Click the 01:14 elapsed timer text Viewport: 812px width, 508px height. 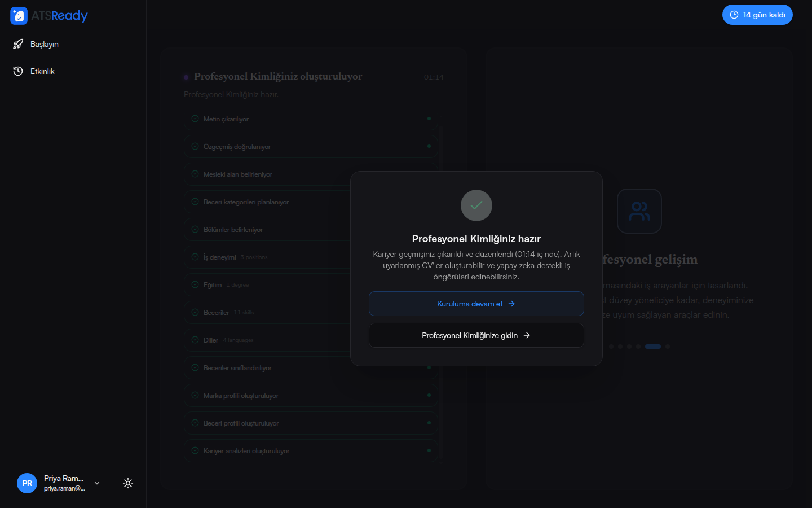coord(434,77)
